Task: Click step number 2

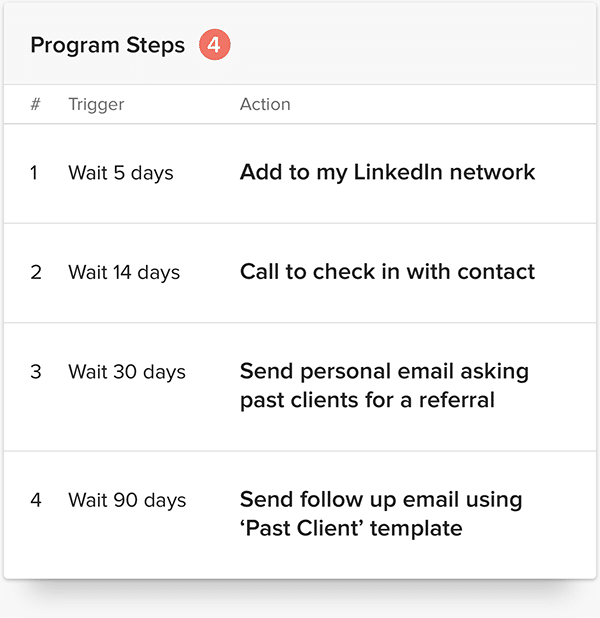Action: (36, 273)
